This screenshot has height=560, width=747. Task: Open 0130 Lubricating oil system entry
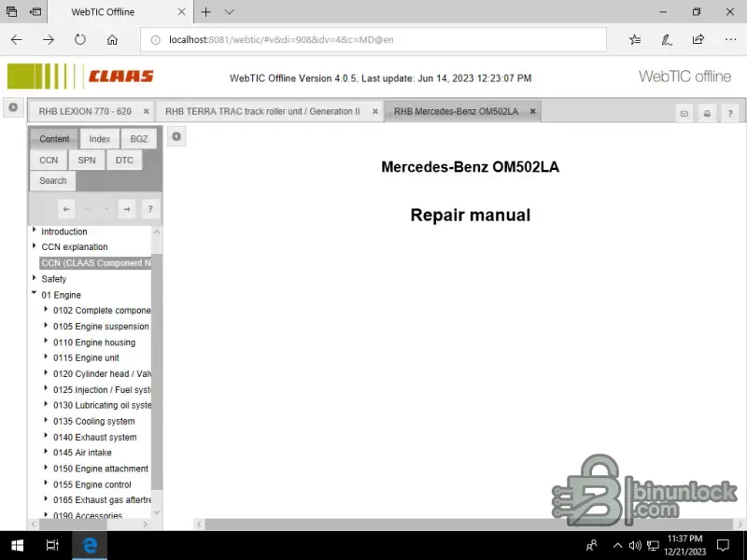(102, 405)
